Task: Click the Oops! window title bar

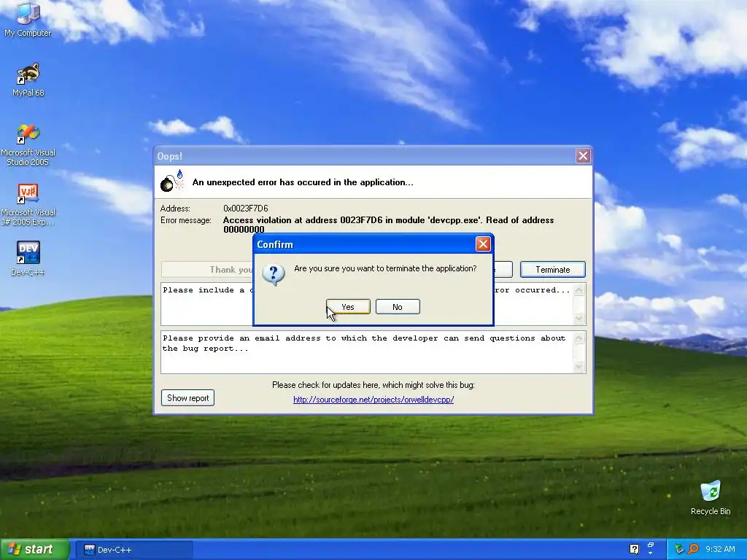Action: tap(365, 156)
